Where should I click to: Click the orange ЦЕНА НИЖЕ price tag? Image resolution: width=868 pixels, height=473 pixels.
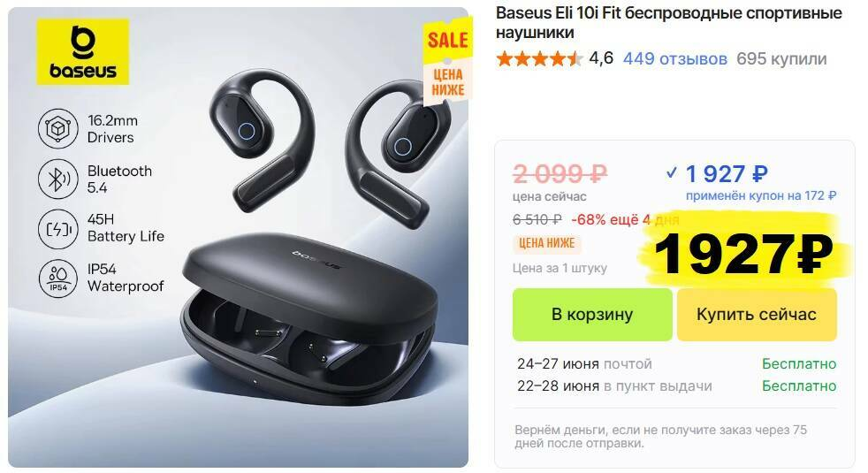tap(547, 243)
